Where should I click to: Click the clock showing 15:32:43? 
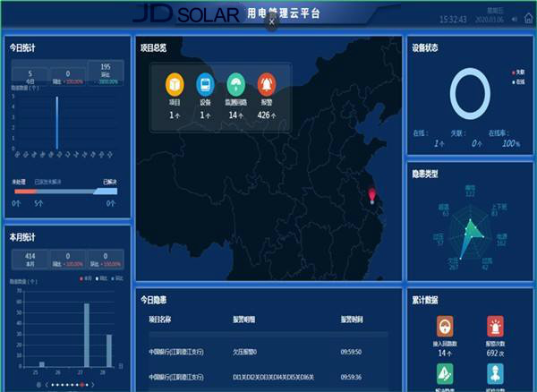453,19
